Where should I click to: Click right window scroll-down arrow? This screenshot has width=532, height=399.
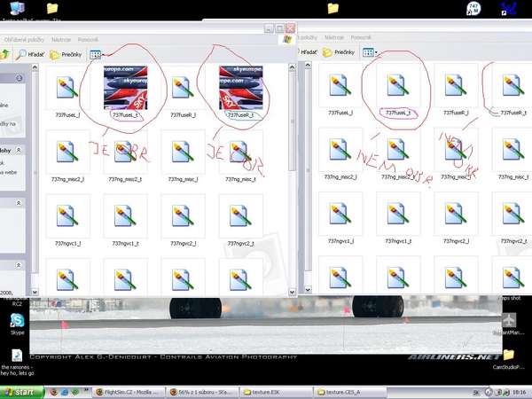tap(308, 290)
